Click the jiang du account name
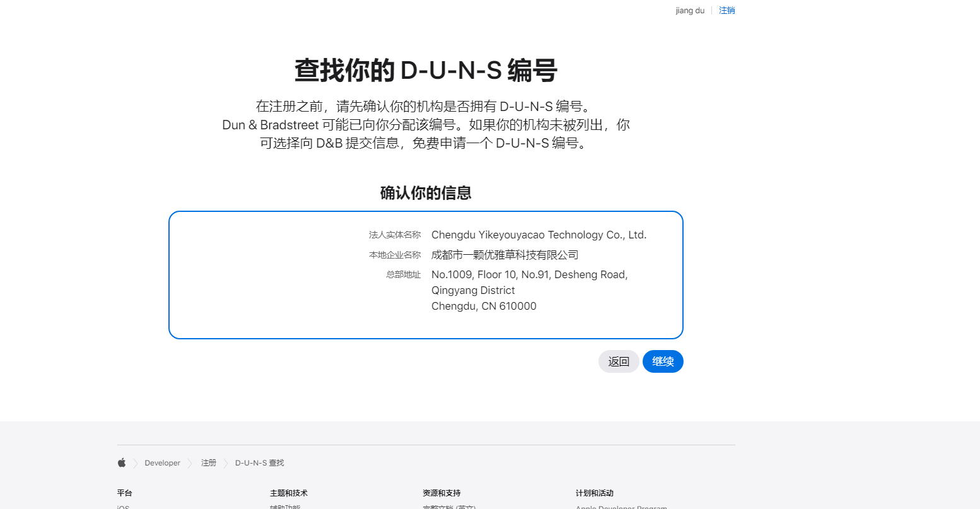This screenshot has height=509, width=980. (x=690, y=11)
